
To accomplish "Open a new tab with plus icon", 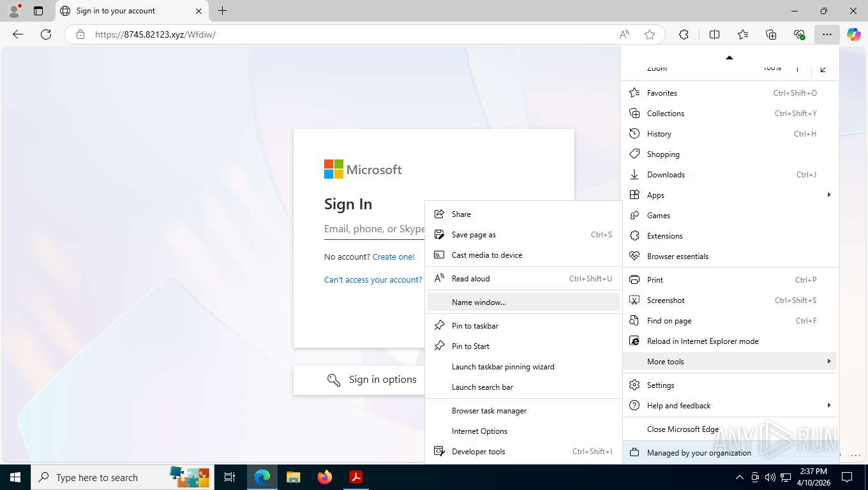I will tap(222, 11).
